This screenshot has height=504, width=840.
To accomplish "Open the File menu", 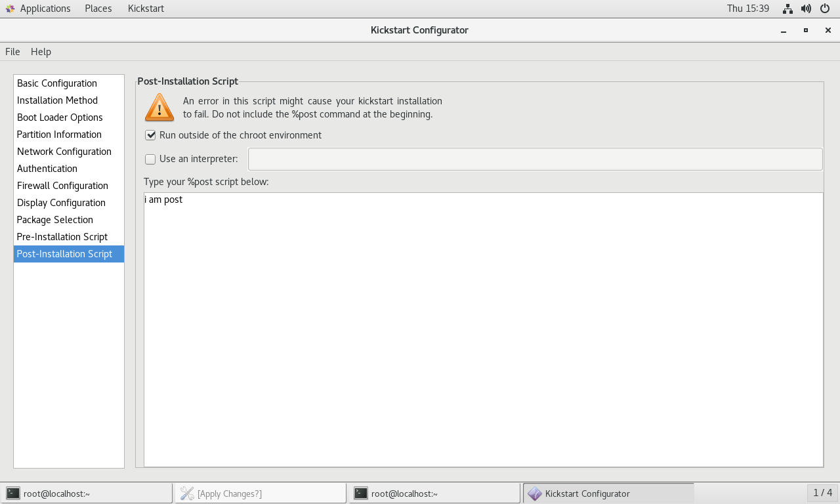I will coord(12,52).
